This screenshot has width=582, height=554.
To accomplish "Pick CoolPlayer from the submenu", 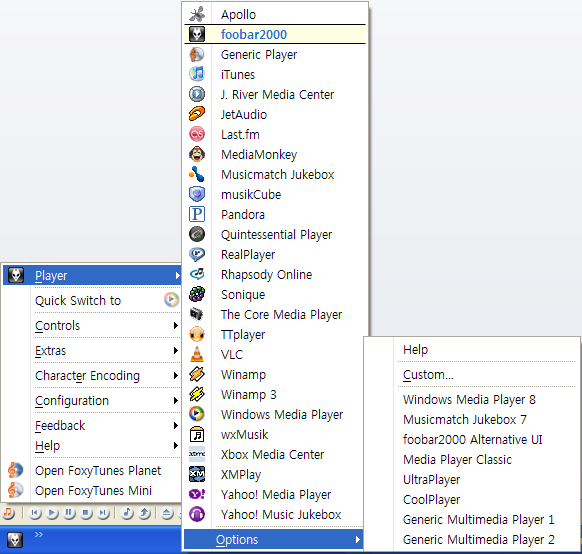I will click(x=472, y=499).
